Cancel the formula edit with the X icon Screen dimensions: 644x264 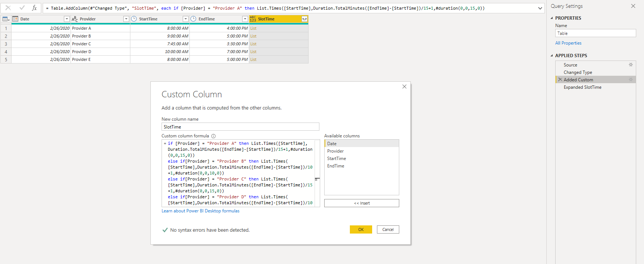click(x=8, y=8)
